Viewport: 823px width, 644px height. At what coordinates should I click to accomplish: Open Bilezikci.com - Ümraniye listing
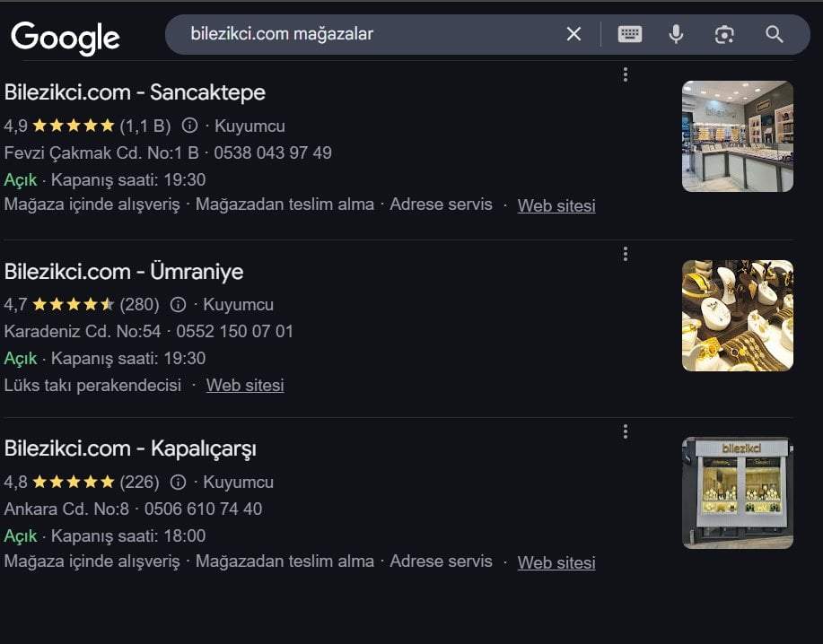point(124,272)
